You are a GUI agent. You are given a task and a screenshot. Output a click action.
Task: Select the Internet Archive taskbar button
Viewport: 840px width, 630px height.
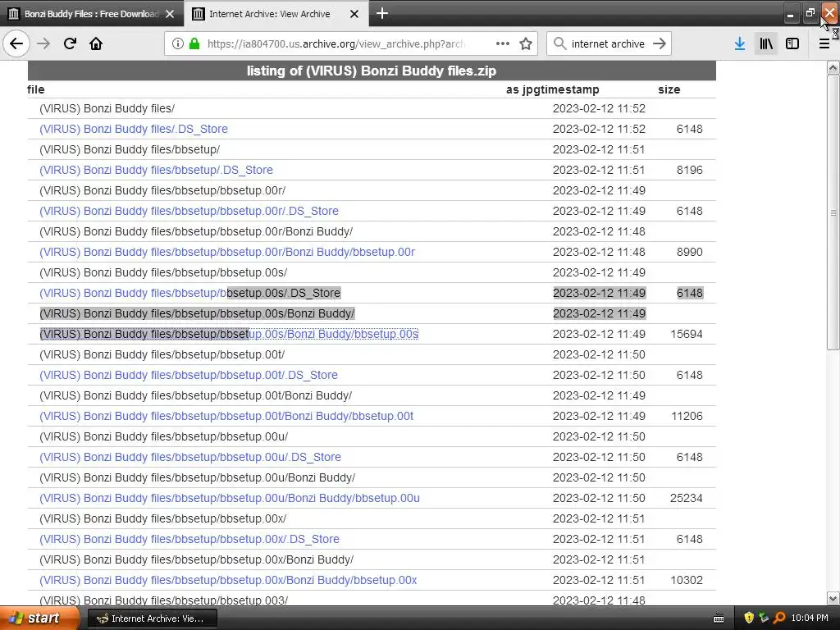(x=152, y=619)
